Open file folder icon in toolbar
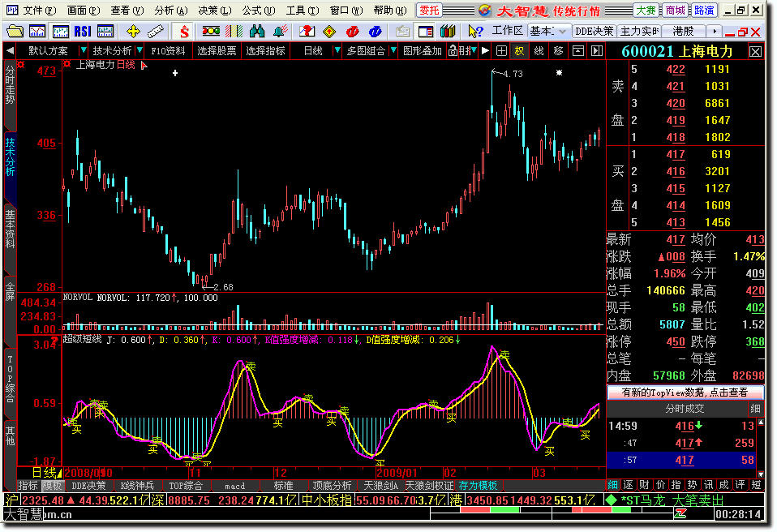Image resolution: width=777 pixels, height=532 pixels. (15, 32)
